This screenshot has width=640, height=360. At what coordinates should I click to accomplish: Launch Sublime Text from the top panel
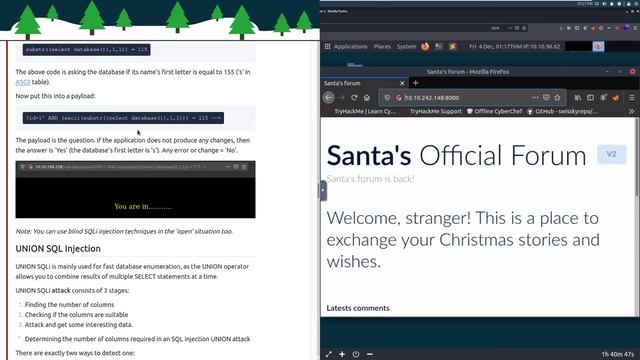coord(452,47)
